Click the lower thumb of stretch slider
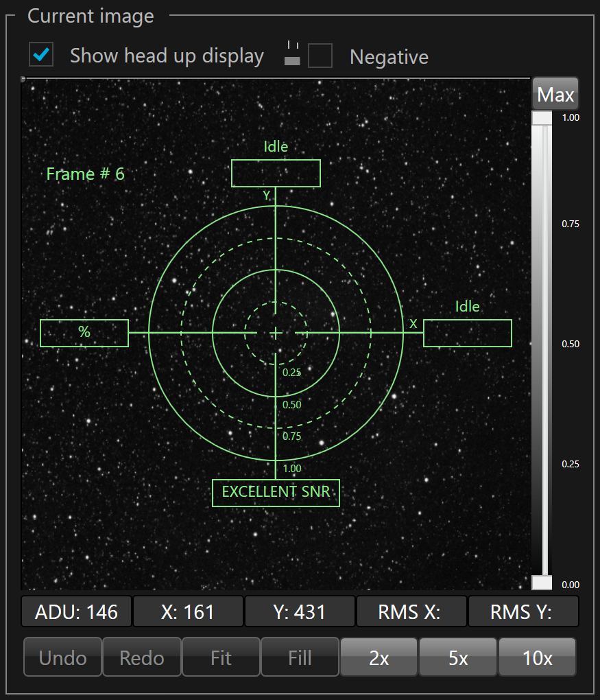600x700 pixels. point(542,583)
